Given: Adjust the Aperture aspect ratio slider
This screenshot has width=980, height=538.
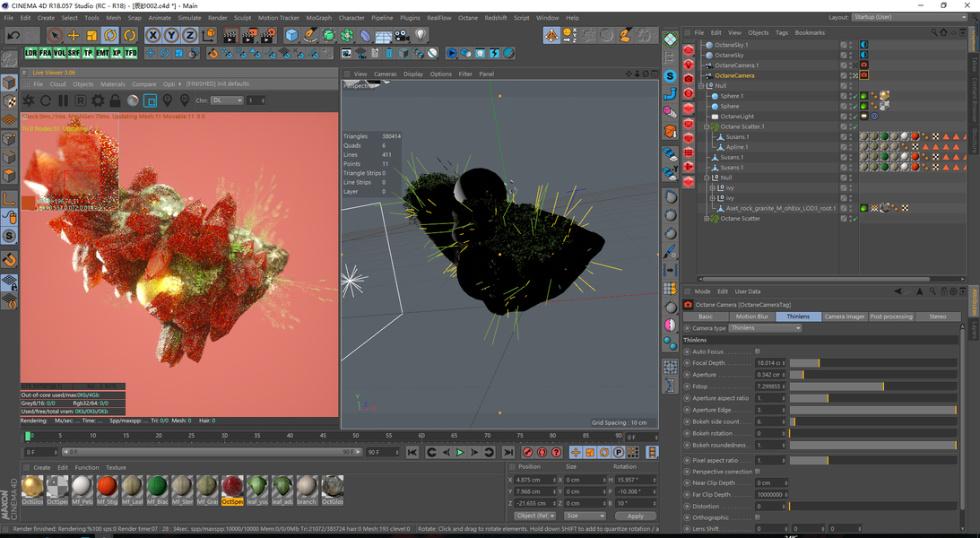Looking at the screenshot, I should [x=873, y=398].
